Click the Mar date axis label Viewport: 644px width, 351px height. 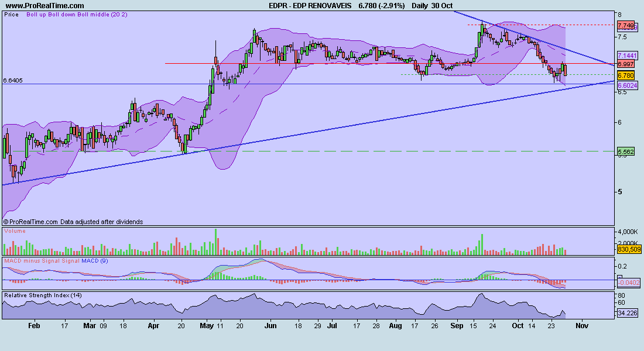tap(90, 325)
